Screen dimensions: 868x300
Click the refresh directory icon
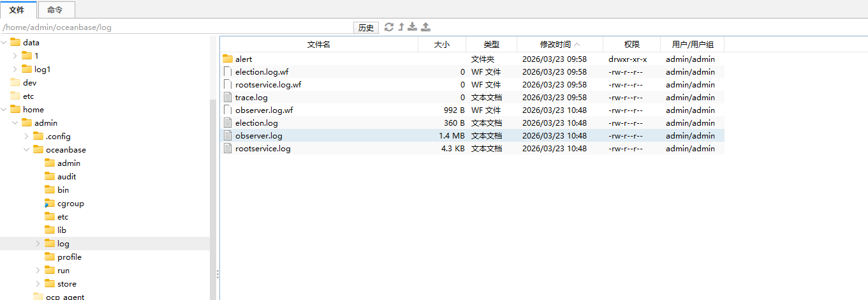pos(389,27)
